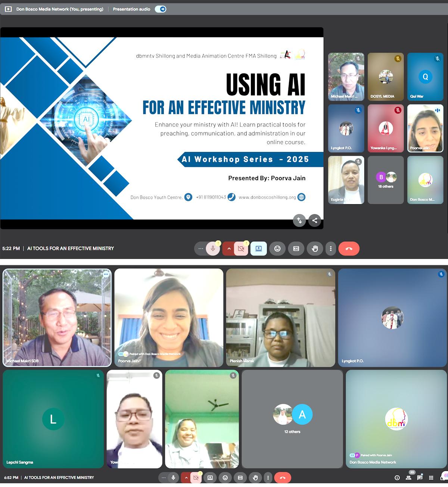Image resolution: width=448 pixels, height=487 pixels.
Task: Click the USING AI slide title
Action: click(x=265, y=85)
